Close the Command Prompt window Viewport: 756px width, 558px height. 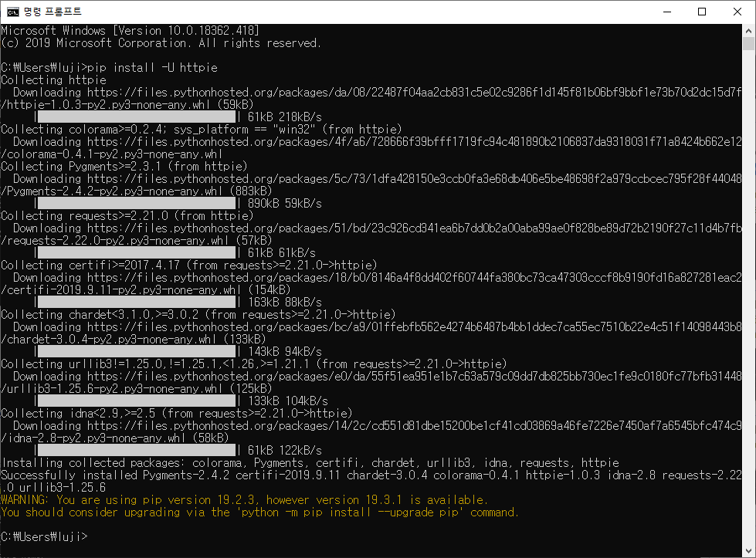pyautogui.click(x=737, y=12)
